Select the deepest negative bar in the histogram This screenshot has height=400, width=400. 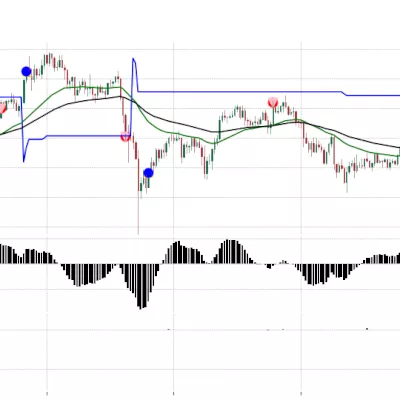141,287
